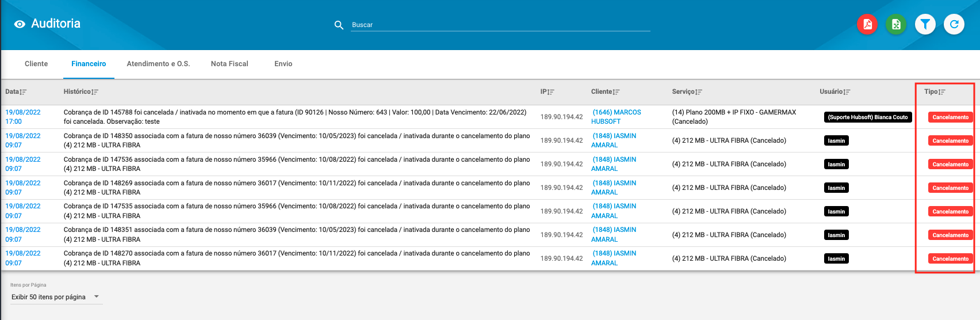Click Iasmin user badge in ID 148350 row

click(836, 140)
